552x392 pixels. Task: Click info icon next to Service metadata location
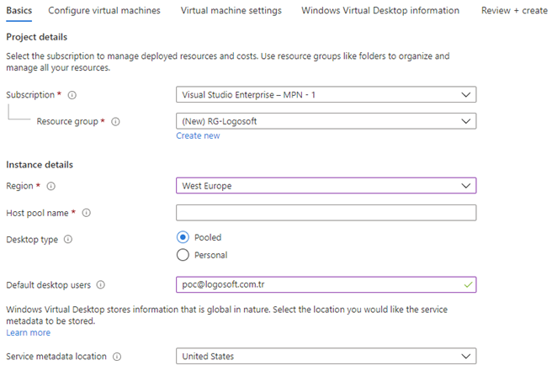point(117,357)
